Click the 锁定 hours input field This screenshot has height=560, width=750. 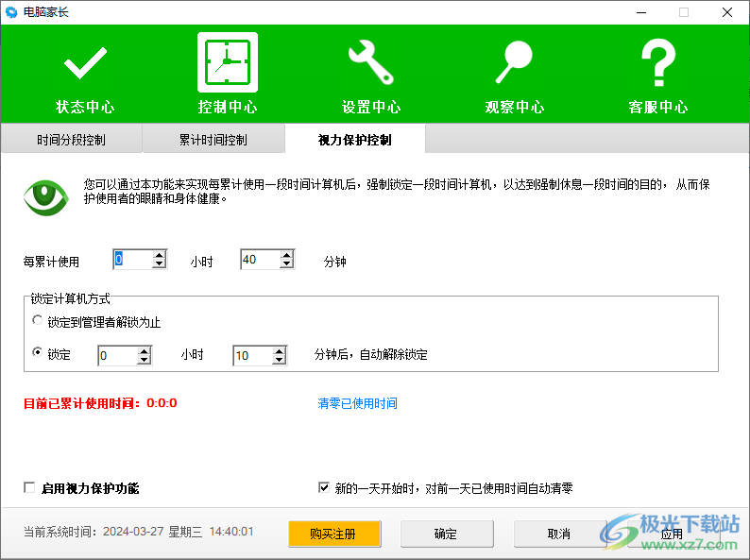point(118,355)
